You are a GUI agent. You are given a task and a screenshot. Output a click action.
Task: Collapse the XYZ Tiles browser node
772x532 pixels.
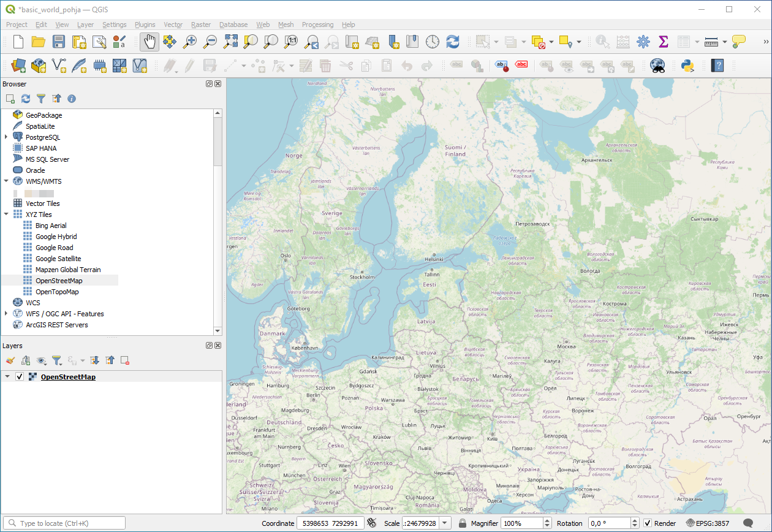[x=6, y=215]
